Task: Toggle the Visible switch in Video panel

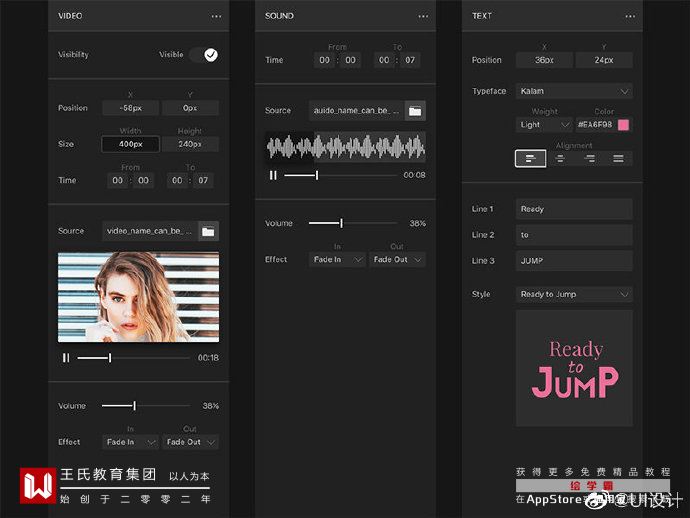Action: click(204, 55)
